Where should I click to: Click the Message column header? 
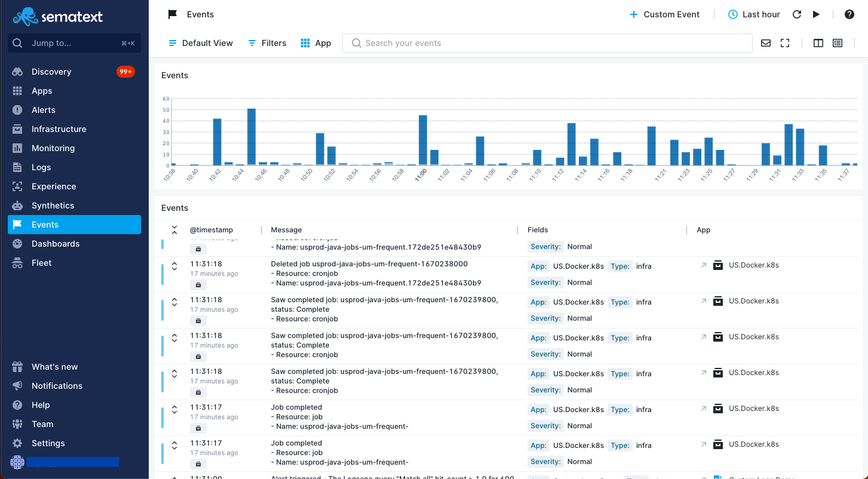pyautogui.click(x=286, y=230)
